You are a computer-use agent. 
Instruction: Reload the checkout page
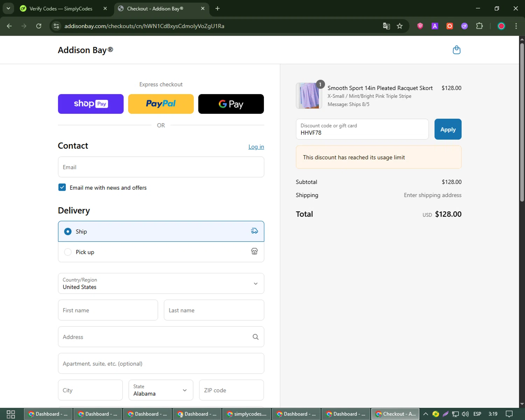click(39, 26)
